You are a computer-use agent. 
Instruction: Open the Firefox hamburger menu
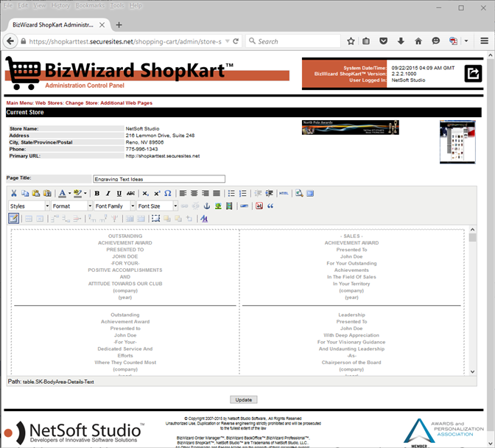tap(484, 41)
